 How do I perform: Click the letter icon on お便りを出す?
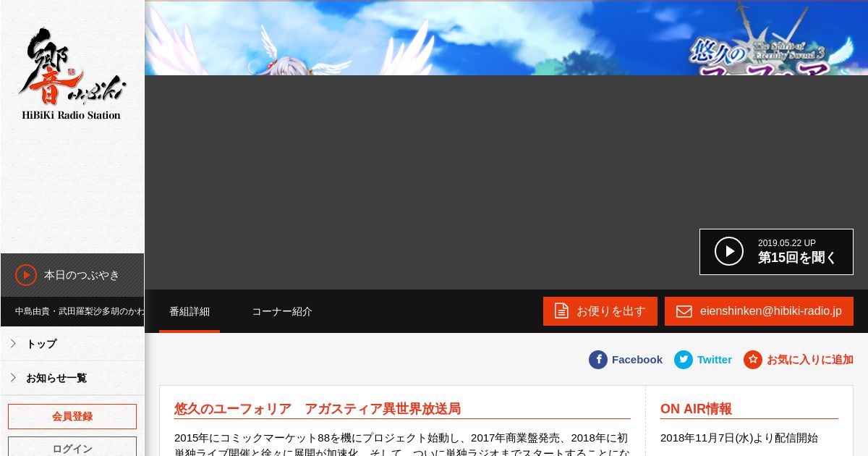click(561, 311)
